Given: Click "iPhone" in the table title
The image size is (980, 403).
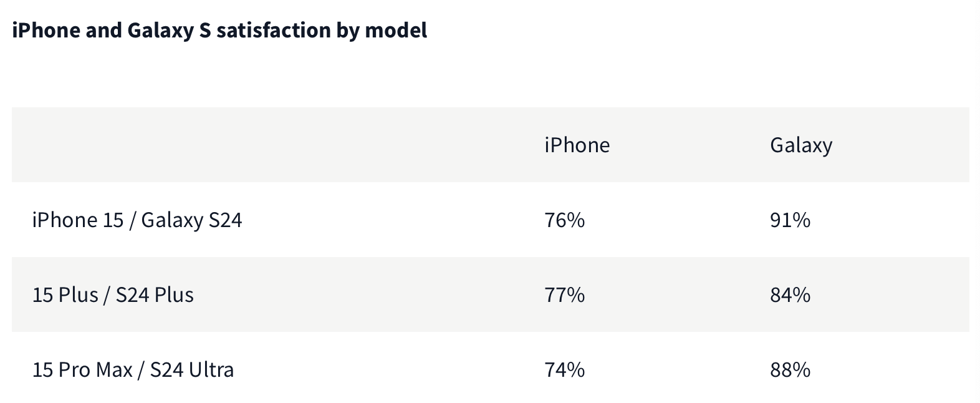Looking at the screenshot, I should [x=46, y=30].
